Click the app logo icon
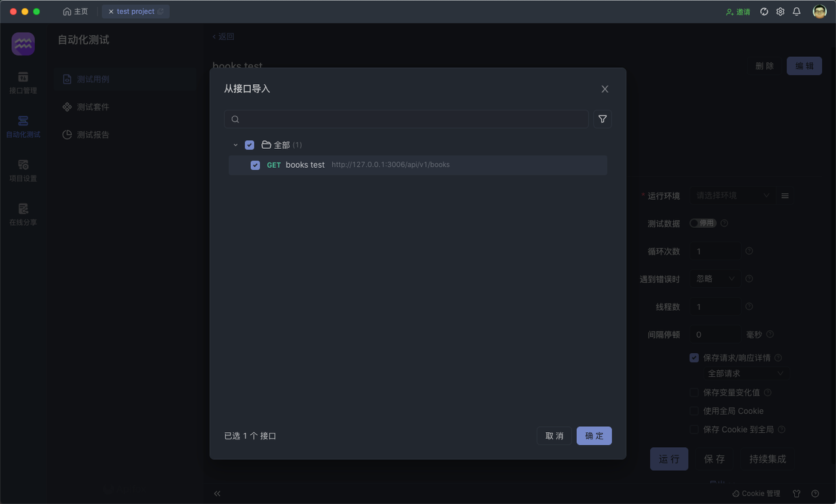This screenshot has width=836, height=504. click(23, 44)
